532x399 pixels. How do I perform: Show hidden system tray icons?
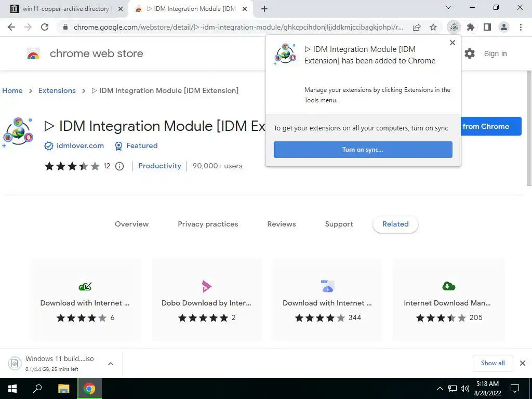(440, 389)
